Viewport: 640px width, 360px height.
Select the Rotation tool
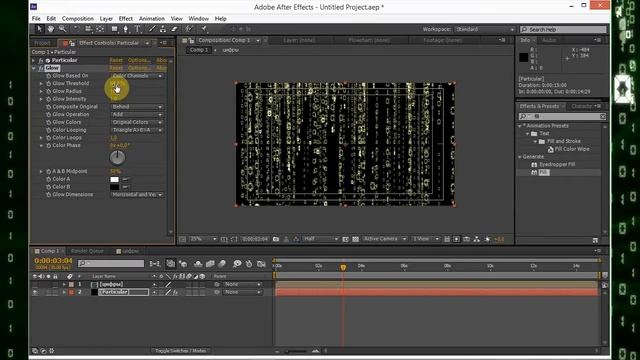[x=76, y=29]
